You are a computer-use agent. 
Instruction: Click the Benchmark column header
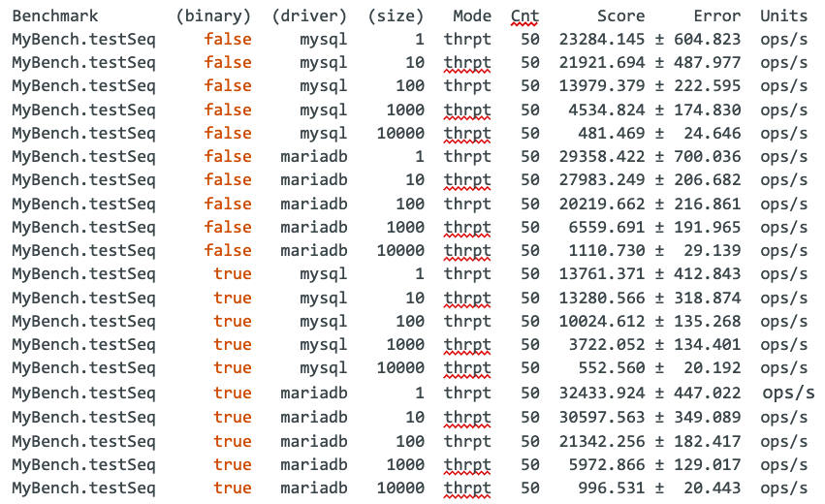point(54,16)
